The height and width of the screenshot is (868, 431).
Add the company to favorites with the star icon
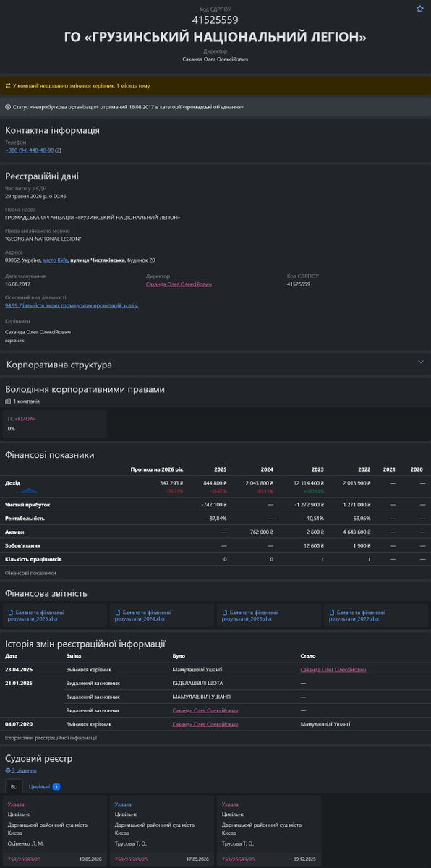(x=419, y=9)
